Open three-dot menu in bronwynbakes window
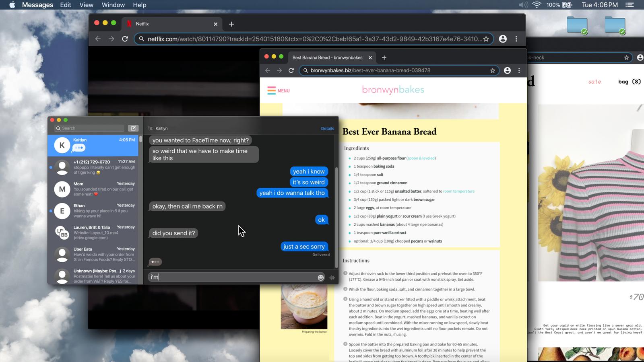Image resolution: width=644 pixels, height=362 pixels. coord(519,70)
